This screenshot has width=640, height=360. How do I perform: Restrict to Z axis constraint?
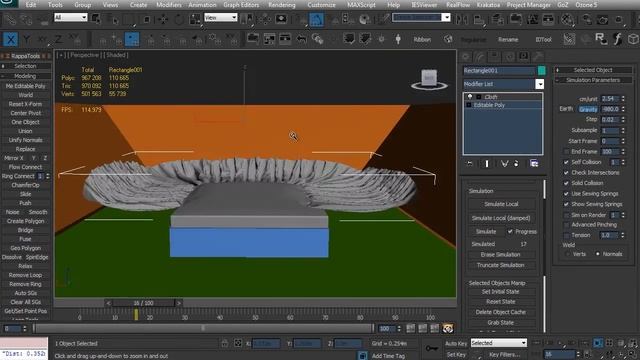(59, 39)
